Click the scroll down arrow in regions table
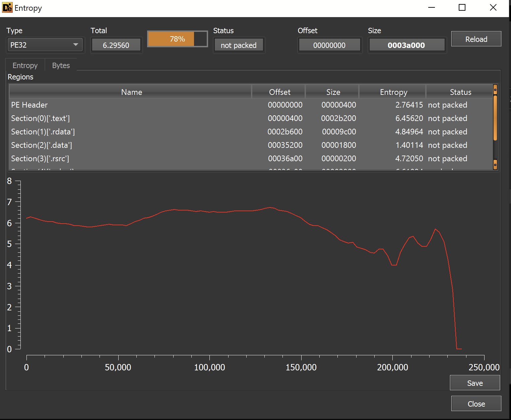The width and height of the screenshot is (511, 420). (495, 165)
